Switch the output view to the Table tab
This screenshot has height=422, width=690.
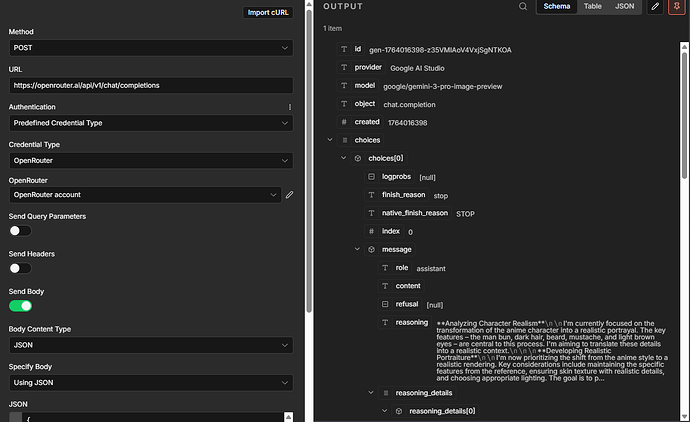point(593,7)
